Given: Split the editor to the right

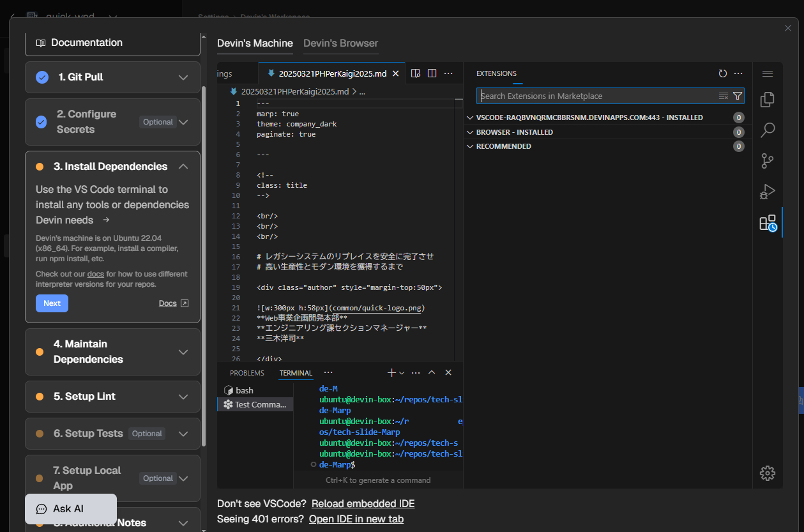Looking at the screenshot, I should [x=432, y=73].
